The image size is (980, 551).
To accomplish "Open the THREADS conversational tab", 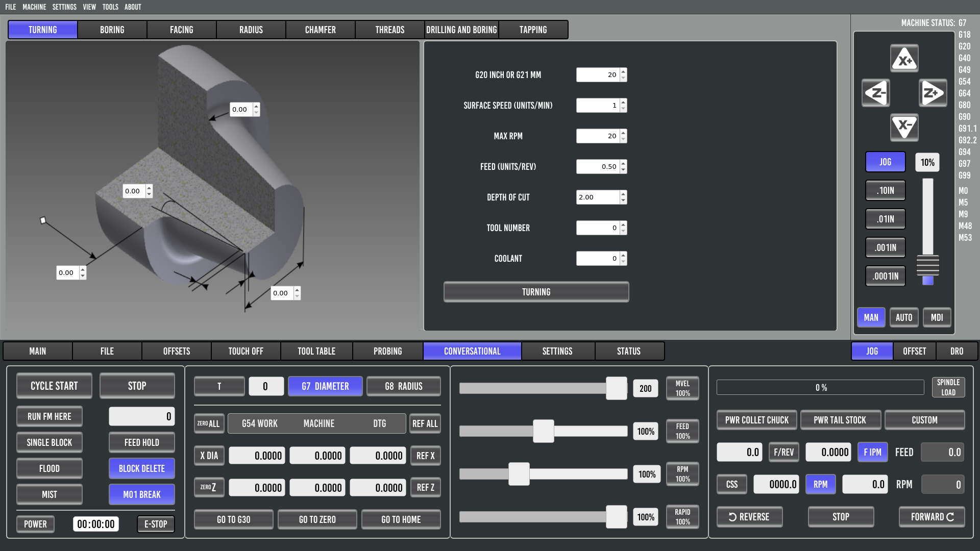I will pyautogui.click(x=389, y=30).
